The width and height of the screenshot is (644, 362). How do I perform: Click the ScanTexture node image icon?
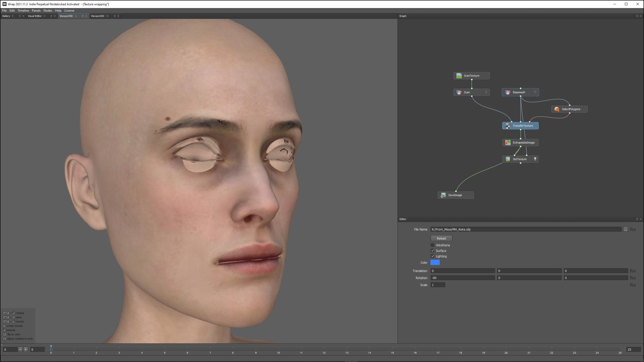coord(459,76)
